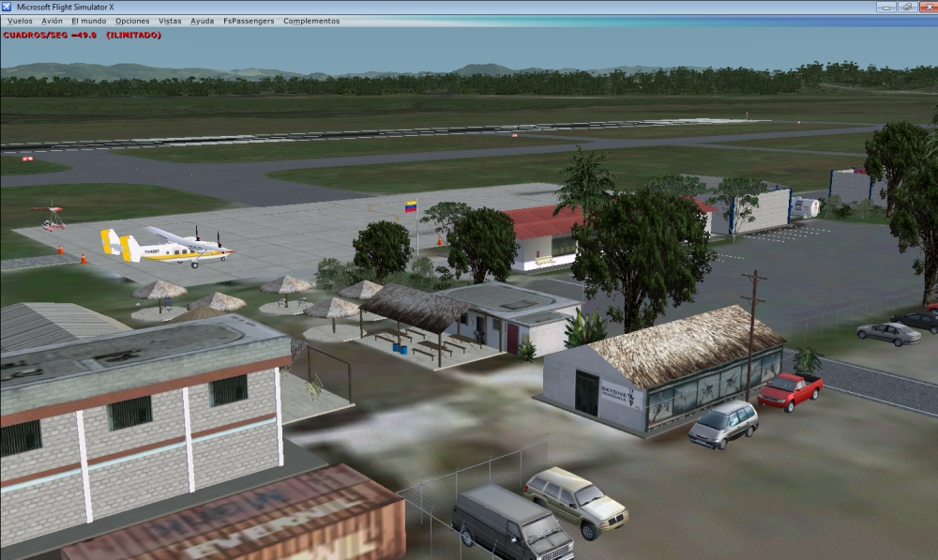Click the Flight Simulator X title bar icon
The image size is (938, 560).
pyautogui.click(x=8, y=8)
